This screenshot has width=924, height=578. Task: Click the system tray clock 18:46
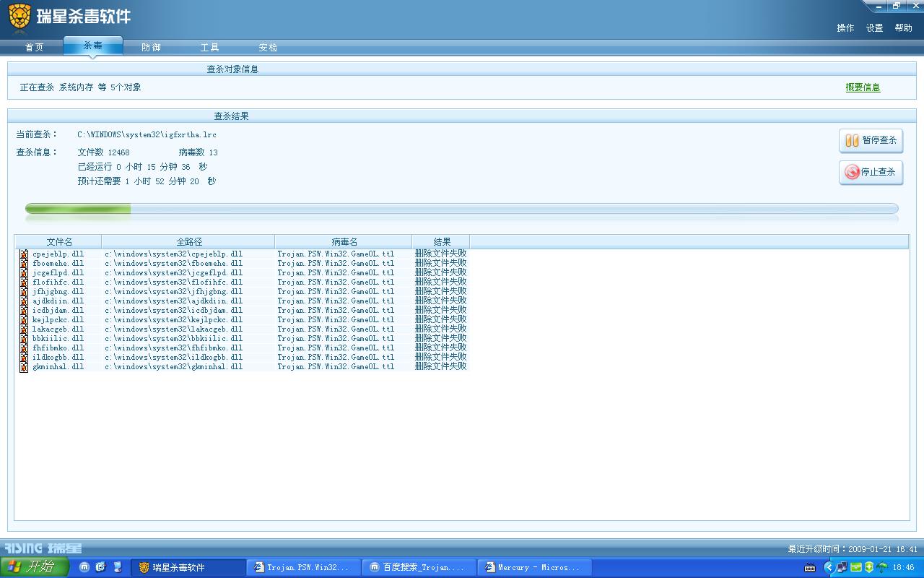(x=903, y=568)
